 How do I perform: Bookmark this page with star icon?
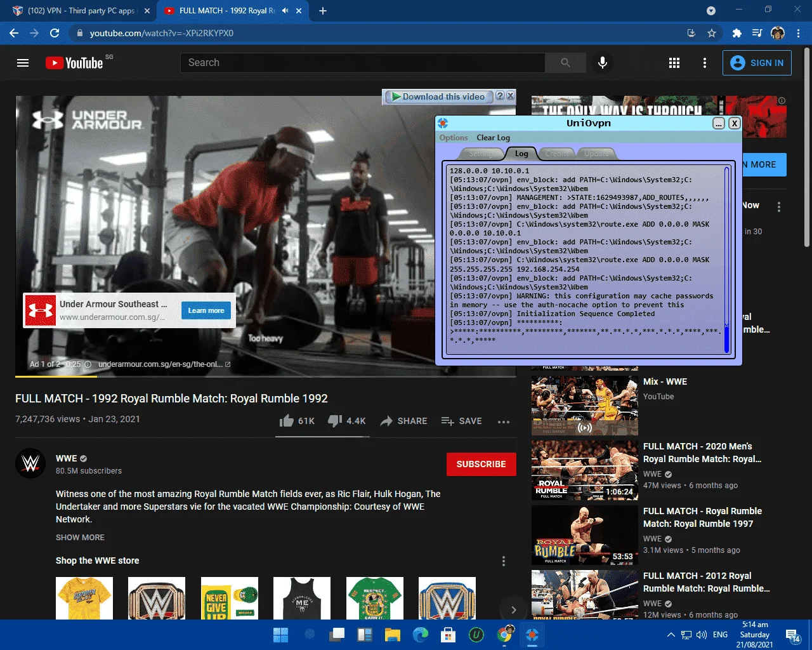click(712, 33)
